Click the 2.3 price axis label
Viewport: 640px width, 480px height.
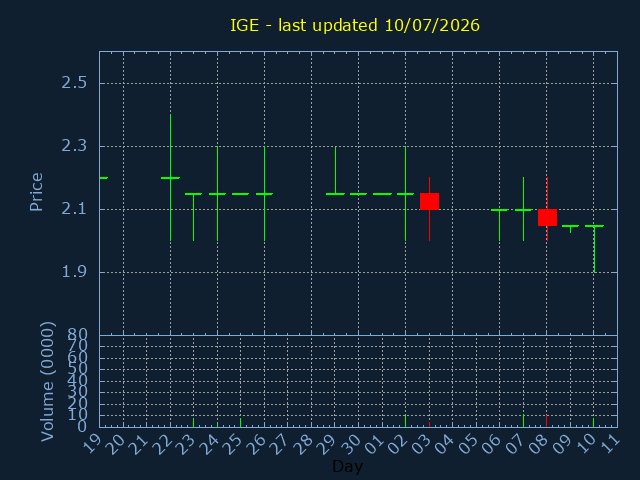coord(74,146)
